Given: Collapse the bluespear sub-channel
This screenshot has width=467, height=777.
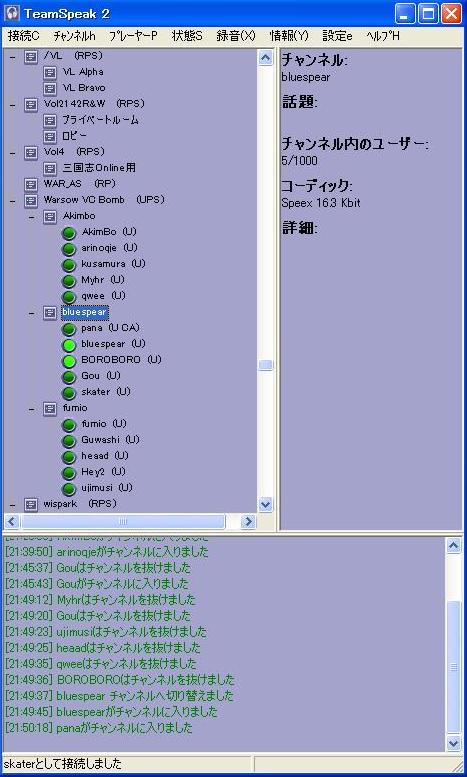Looking at the screenshot, I should tap(32, 313).
